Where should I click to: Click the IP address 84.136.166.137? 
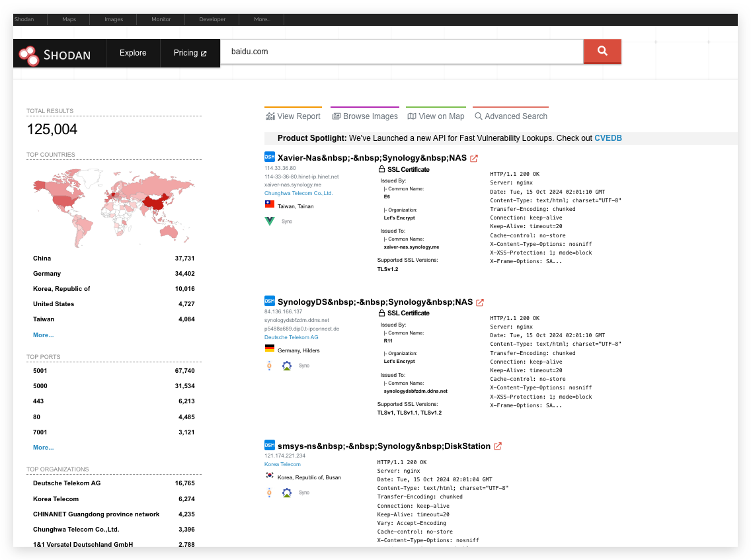tap(284, 312)
